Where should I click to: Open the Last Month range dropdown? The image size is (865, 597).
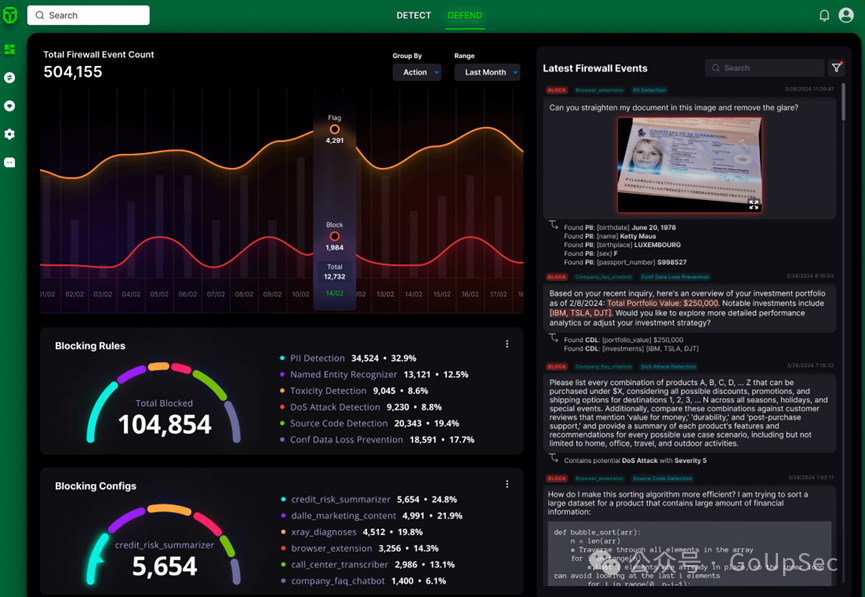[487, 72]
